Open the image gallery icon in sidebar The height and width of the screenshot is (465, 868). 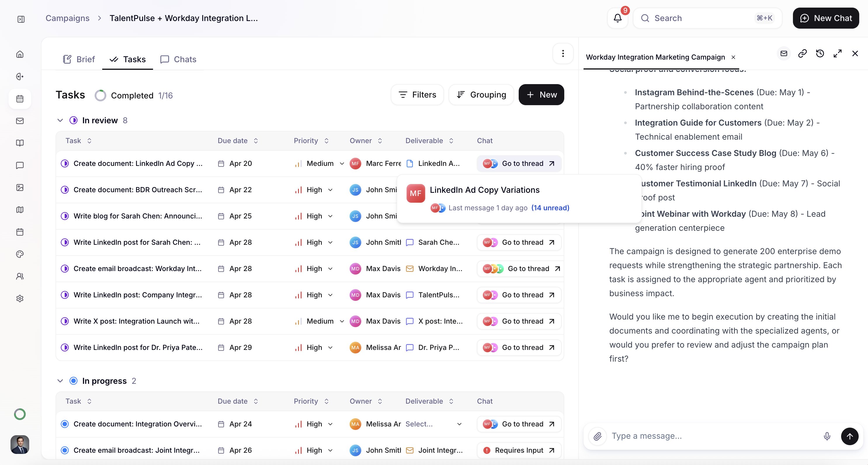click(x=20, y=188)
